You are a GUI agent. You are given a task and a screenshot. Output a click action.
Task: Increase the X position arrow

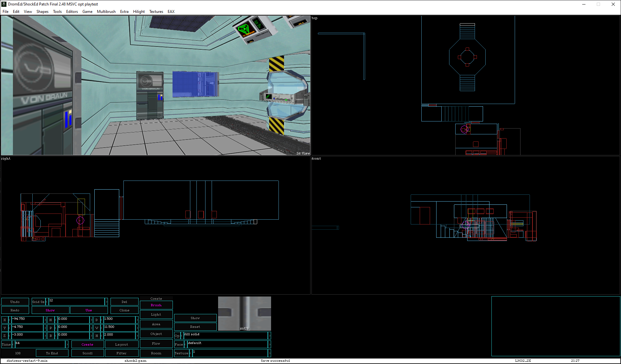tap(45, 320)
